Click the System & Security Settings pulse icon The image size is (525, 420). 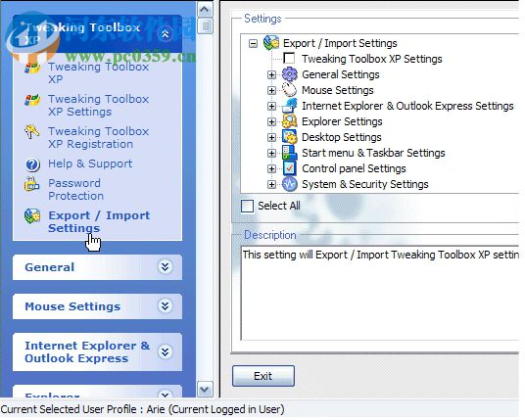[290, 184]
